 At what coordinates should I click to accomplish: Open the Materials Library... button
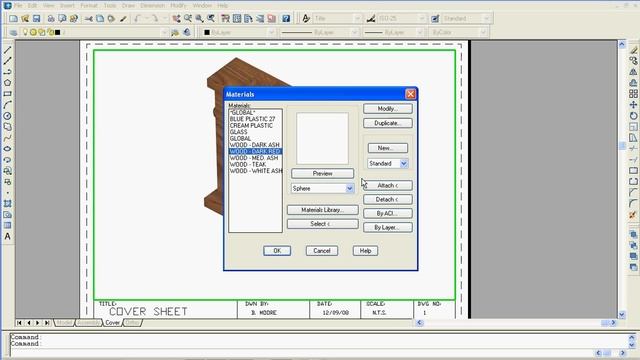coord(322,210)
